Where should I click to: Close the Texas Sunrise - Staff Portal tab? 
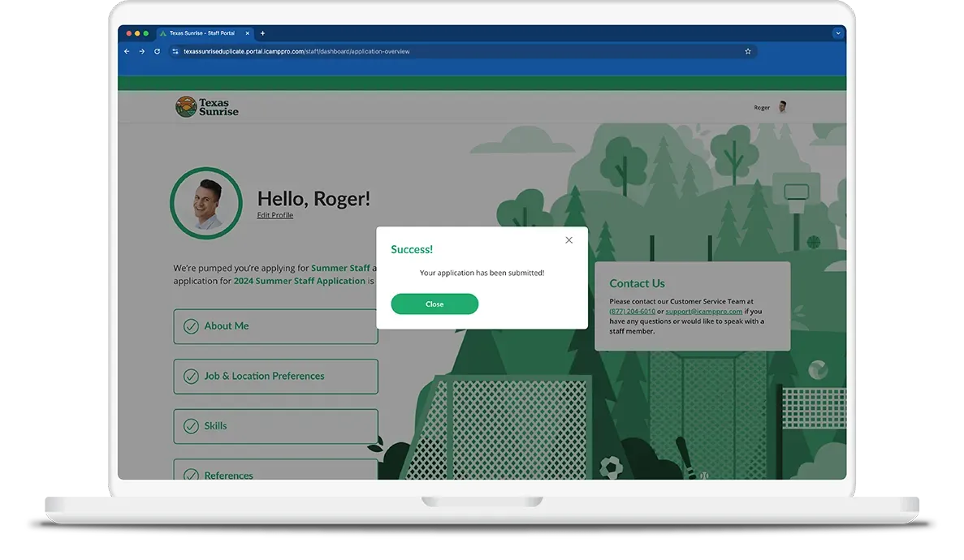coord(247,33)
